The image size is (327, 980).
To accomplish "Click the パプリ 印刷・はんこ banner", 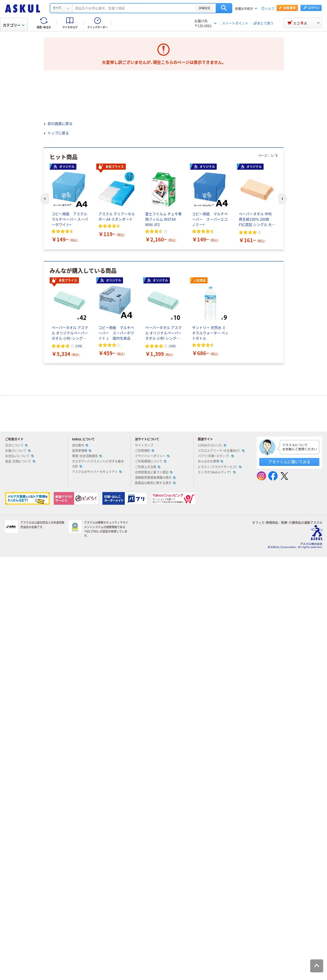I will click(125, 498).
